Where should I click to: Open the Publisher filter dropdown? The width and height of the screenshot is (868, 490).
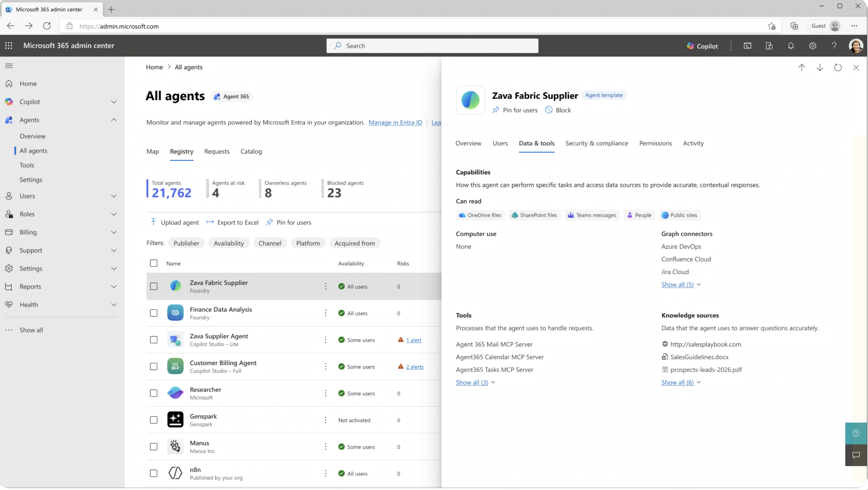tap(186, 243)
